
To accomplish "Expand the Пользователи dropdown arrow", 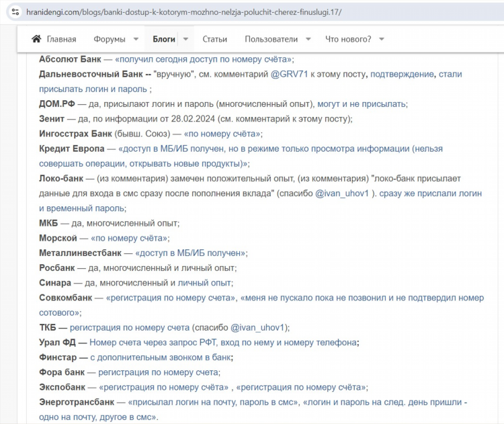I will [x=308, y=39].
